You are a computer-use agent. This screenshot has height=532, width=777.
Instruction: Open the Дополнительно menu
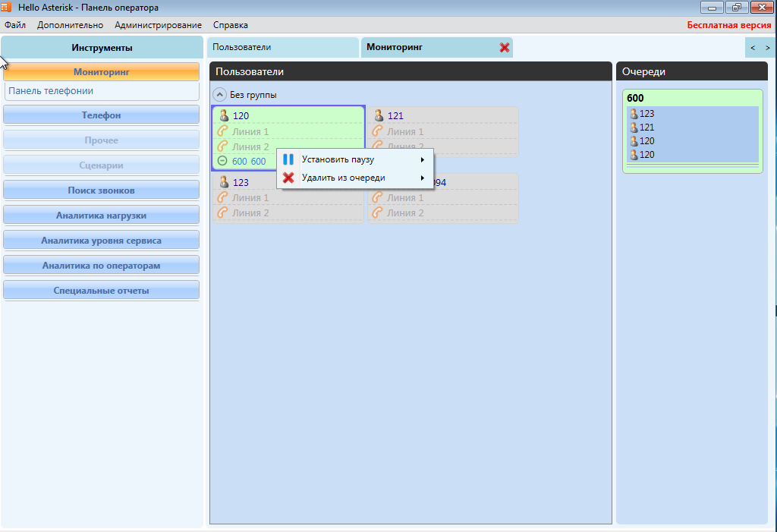[70, 25]
